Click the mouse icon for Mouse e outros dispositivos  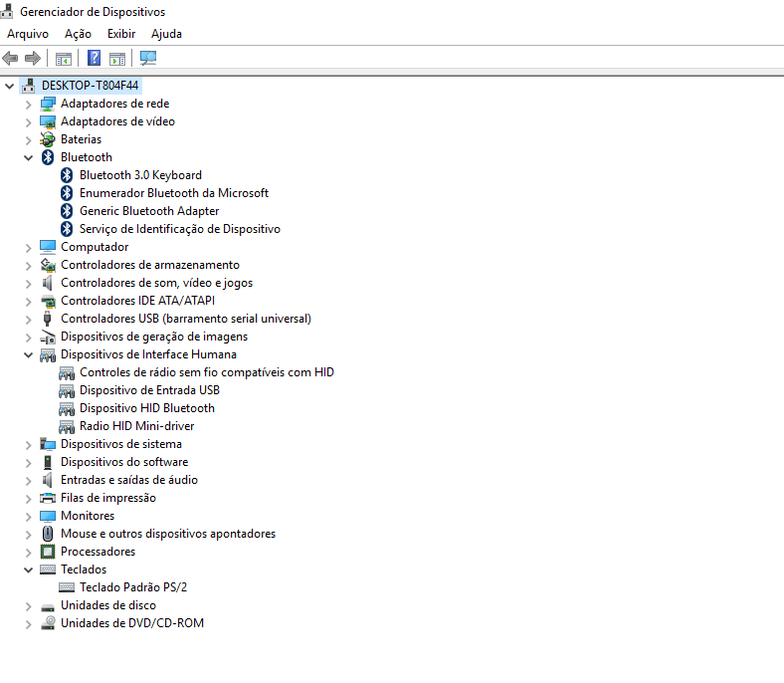(x=48, y=534)
